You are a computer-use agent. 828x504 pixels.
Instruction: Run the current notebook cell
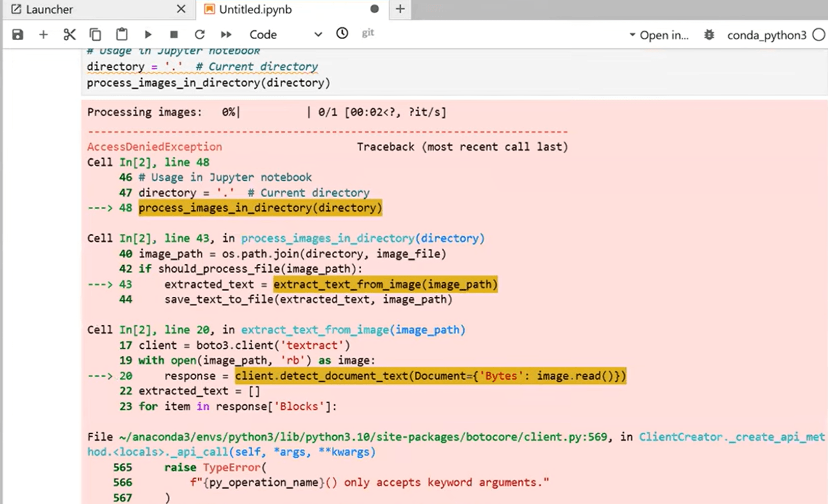pos(148,34)
